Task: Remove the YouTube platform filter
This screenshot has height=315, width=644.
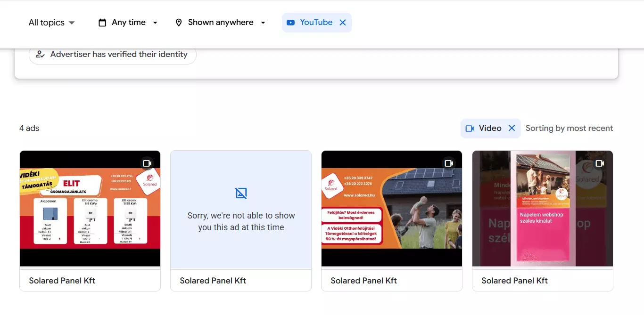Action: pos(343,23)
